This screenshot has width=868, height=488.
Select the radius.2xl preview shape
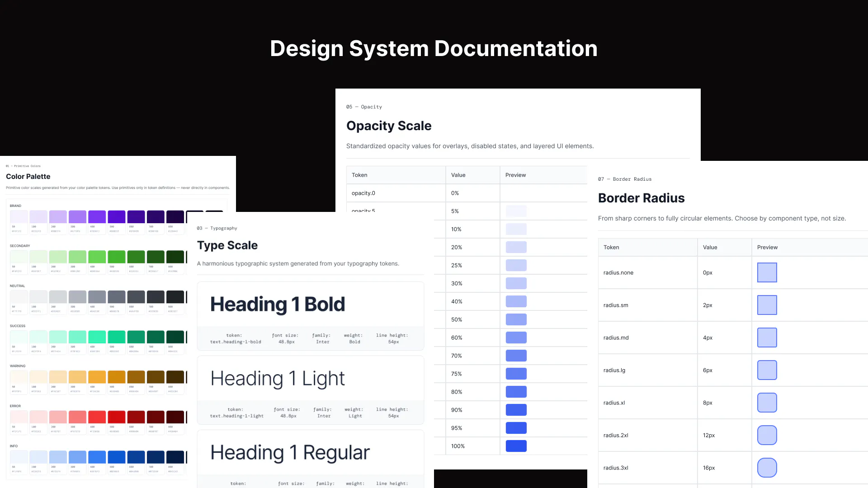767,435
